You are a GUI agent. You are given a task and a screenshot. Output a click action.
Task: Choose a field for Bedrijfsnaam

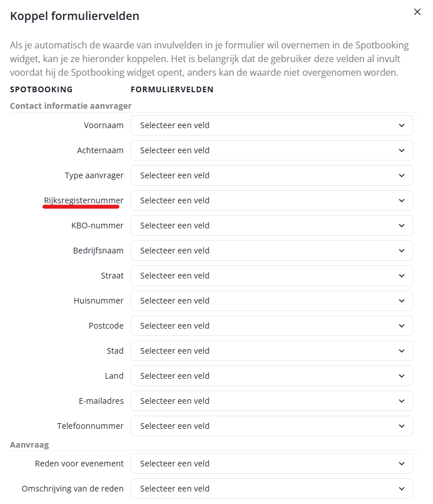271,251
